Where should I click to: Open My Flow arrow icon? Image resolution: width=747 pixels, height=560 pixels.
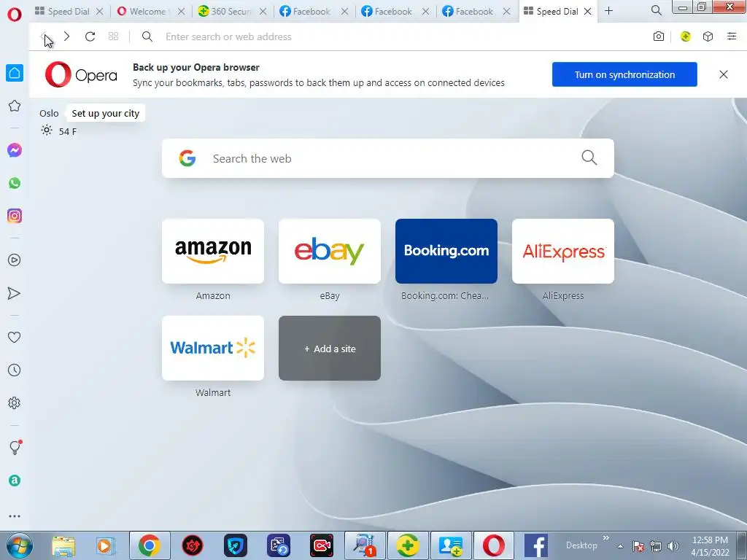click(15, 293)
